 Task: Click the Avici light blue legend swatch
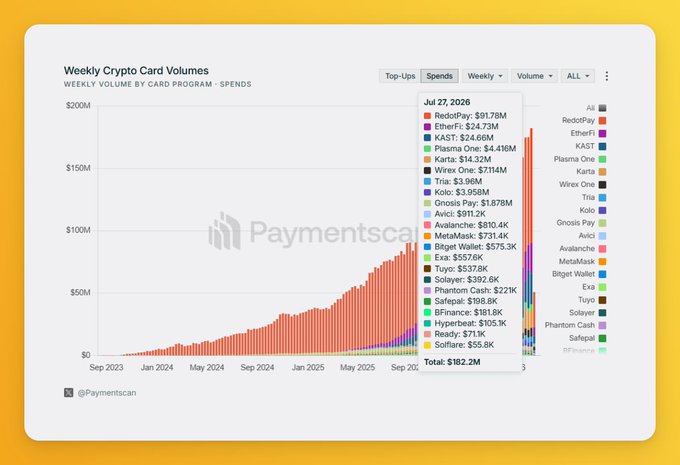click(602, 236)
